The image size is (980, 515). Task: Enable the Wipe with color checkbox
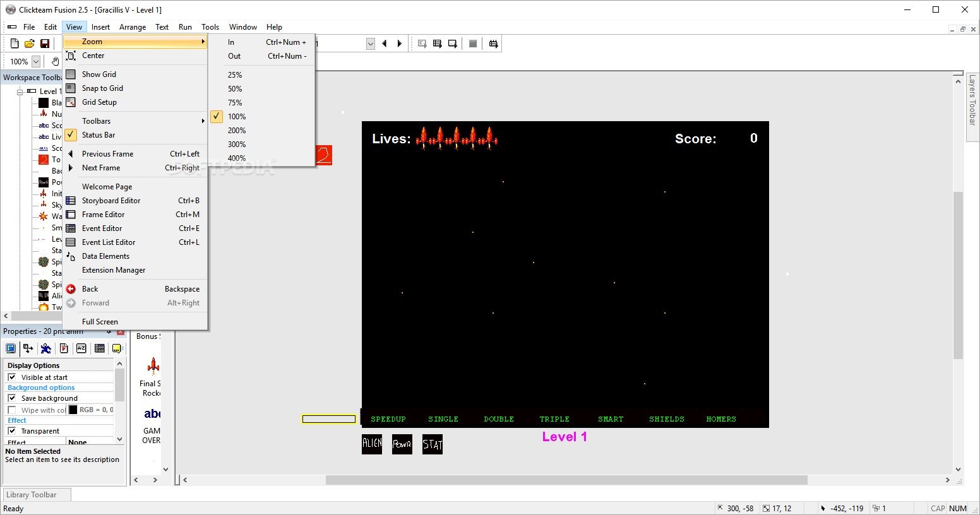coord(12,410)
